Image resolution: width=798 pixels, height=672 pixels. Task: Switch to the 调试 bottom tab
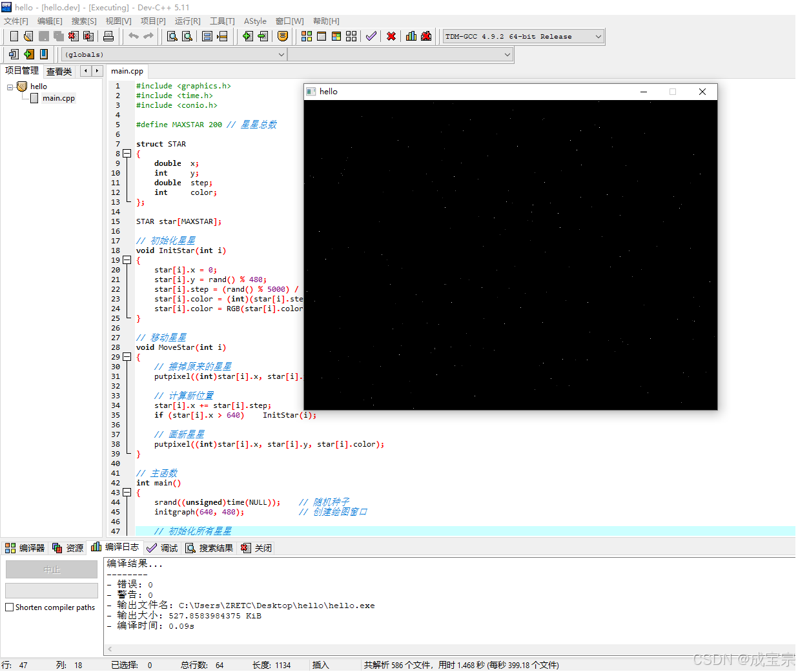(x=163, y=548)
